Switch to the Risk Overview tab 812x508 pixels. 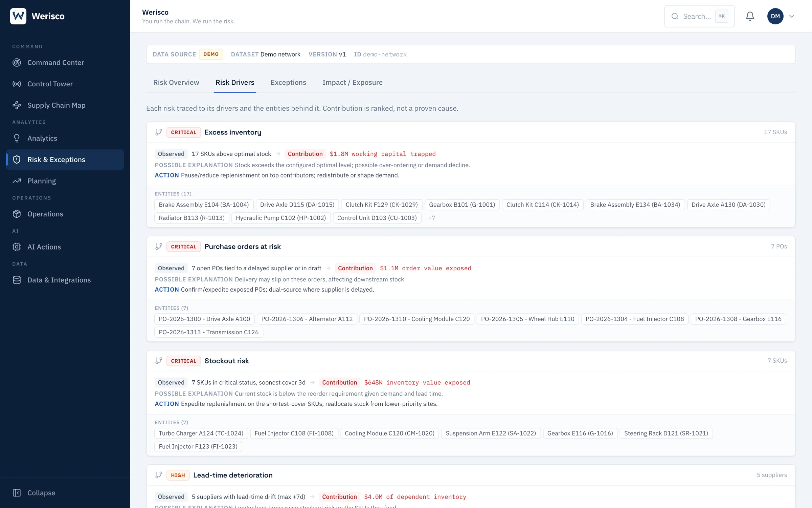click(176, 82)
